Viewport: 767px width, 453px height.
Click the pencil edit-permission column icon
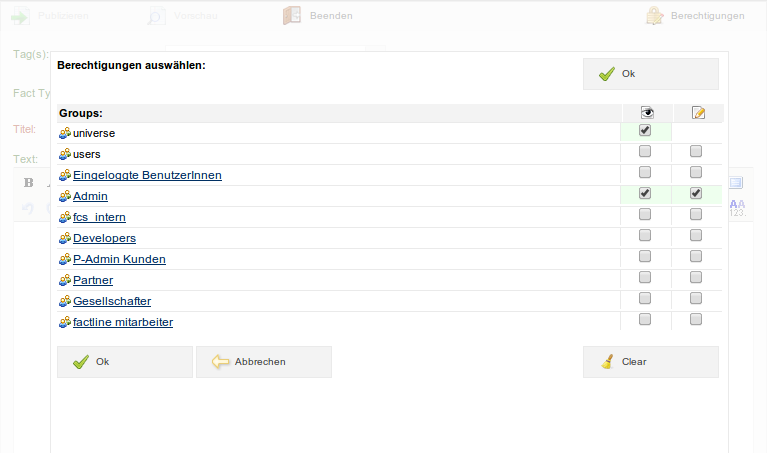click(x=698, y=113)
